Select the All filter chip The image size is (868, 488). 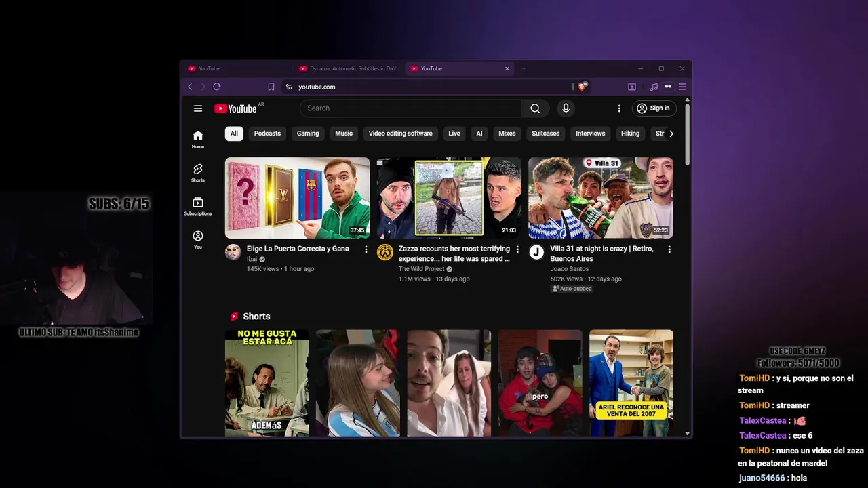click(234, 134)
